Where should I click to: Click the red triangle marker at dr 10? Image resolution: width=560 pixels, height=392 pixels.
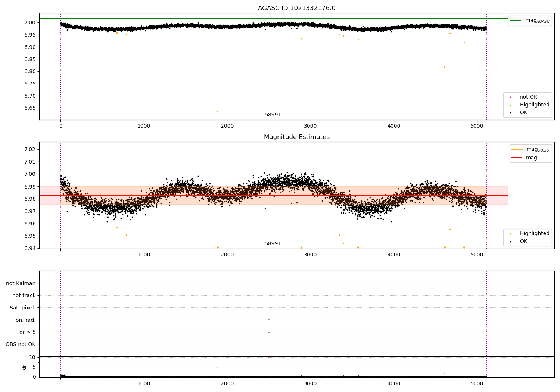269,357
